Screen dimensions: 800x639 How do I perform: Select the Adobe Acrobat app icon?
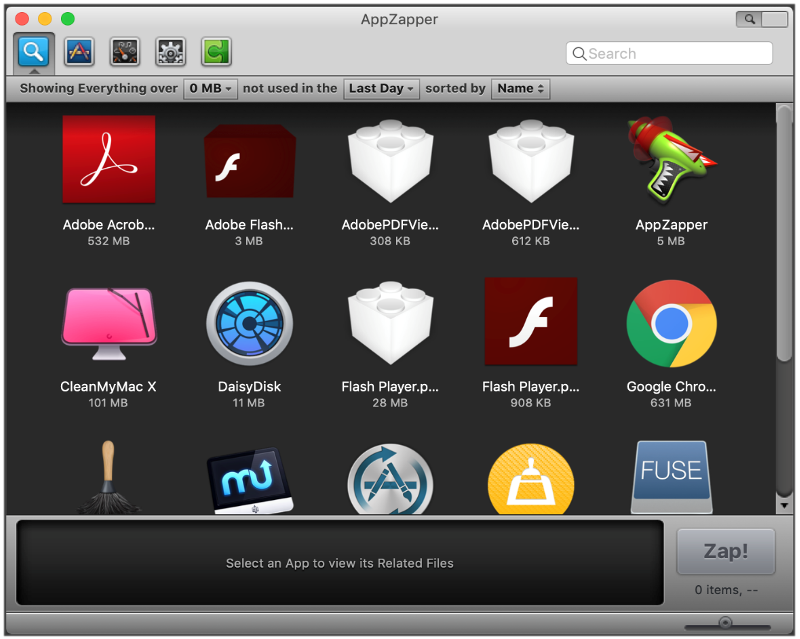(109, 159)
